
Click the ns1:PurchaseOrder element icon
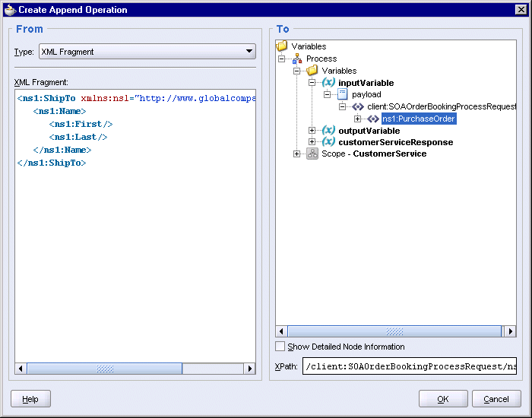pos(373,119)
